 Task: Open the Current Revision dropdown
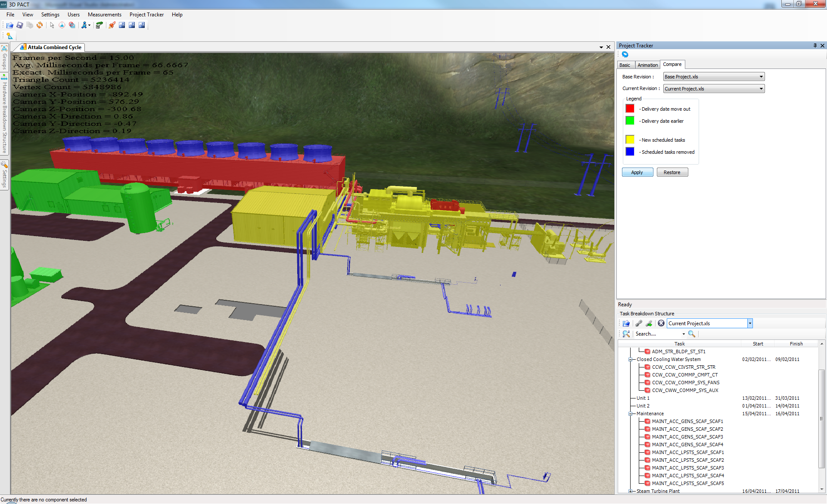pos(761,89)
